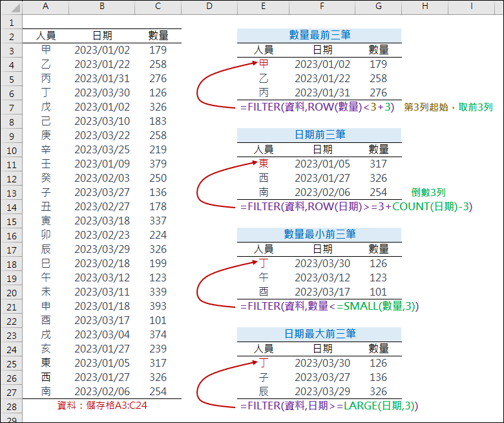
Task: Select 午 in 數量最小前三筆 table
Action: coord(263,277)
